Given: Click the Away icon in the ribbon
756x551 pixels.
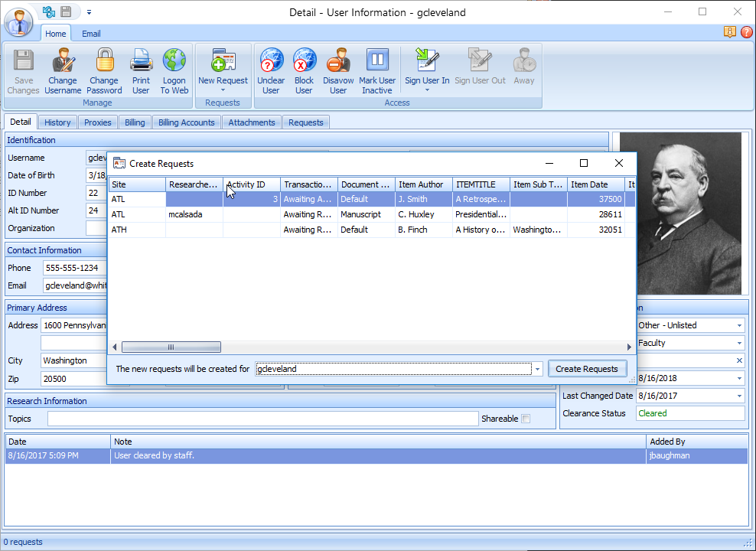Looking at the screenshot, I should click(523, 69).
